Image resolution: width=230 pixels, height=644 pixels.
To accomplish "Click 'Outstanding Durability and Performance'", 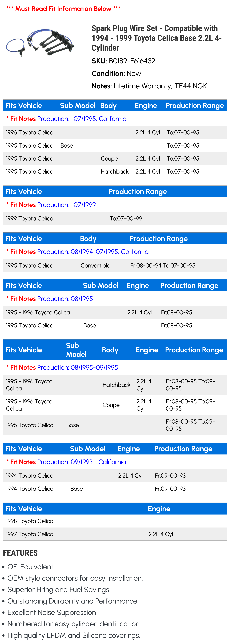I will pos(72,601).
